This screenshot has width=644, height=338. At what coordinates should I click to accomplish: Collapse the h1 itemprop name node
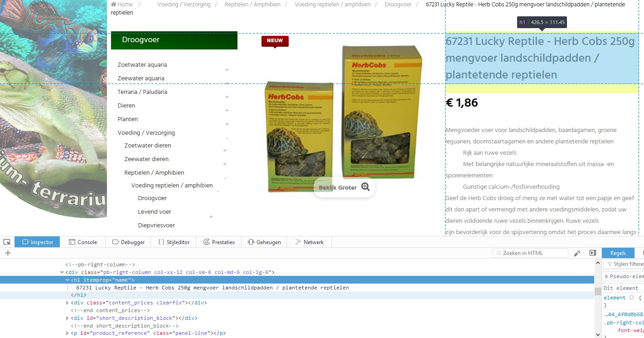68,280
